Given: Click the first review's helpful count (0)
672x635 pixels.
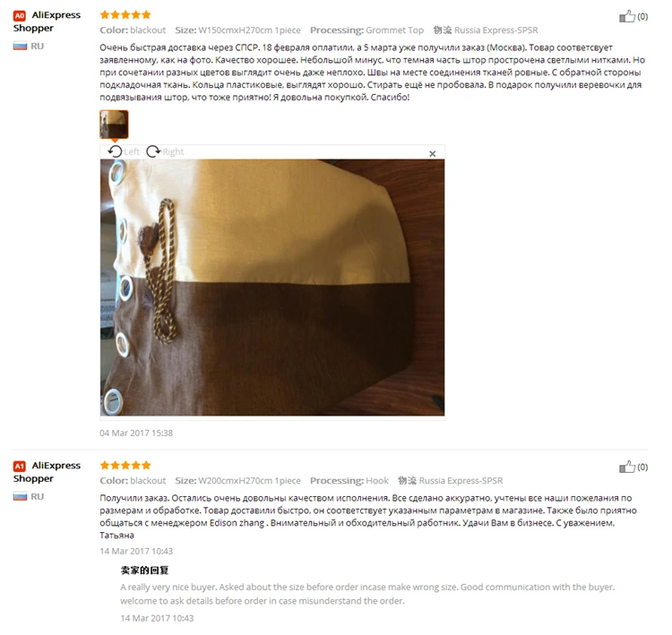Looking at the screenshot, I should (642, 16).
